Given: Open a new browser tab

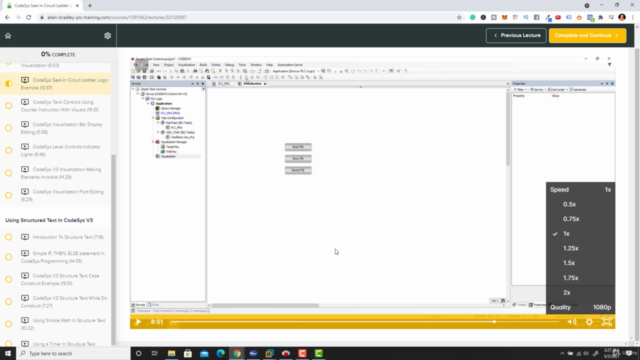Looking at the screenshot, I should coord(90,6).
